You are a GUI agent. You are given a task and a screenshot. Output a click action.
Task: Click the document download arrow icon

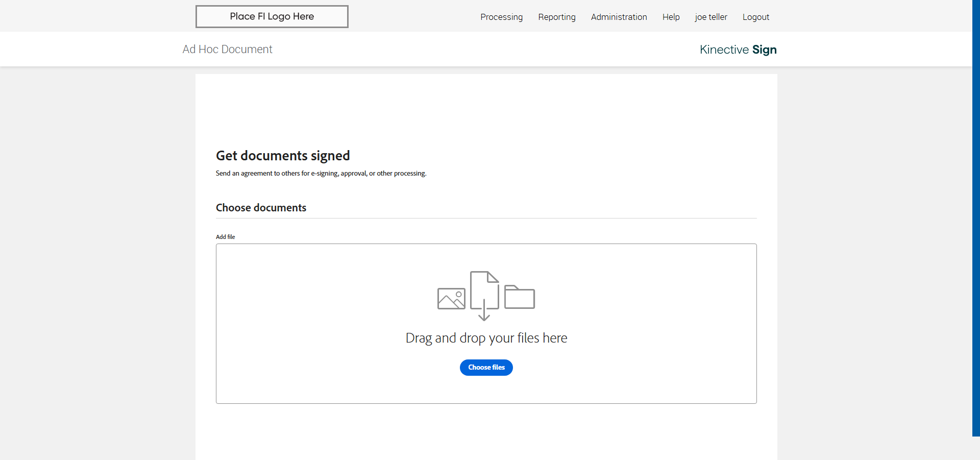click(x=484, y=295)
